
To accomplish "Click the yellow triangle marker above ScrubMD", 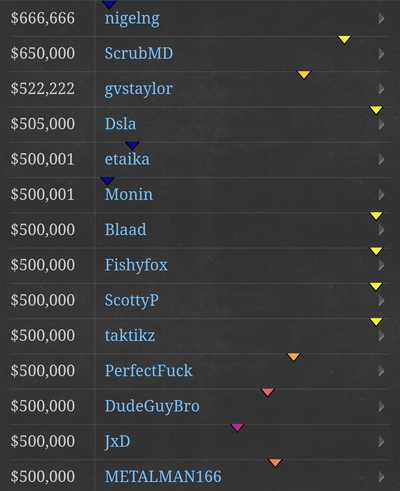I will [x=344, y=40].
